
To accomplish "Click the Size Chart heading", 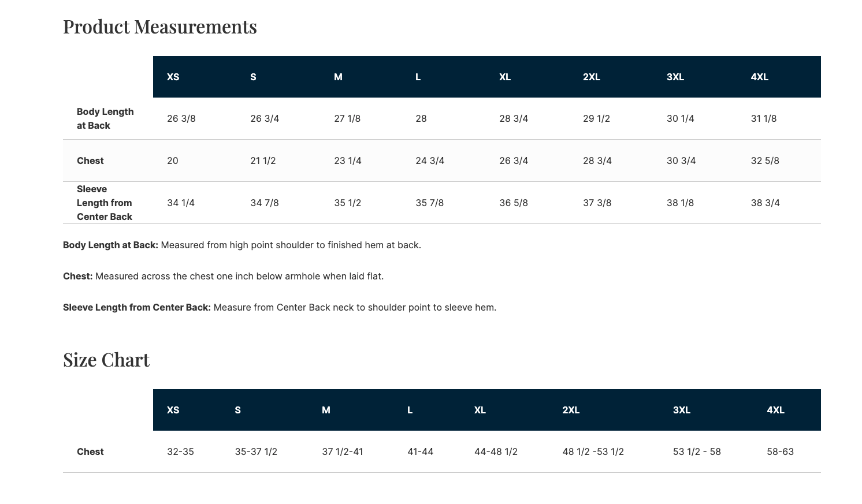I will click(x=106, y=360).
